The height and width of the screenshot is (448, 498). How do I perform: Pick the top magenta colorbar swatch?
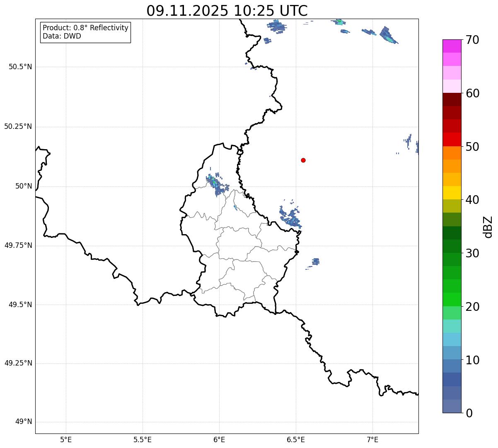tap(452, 46)
